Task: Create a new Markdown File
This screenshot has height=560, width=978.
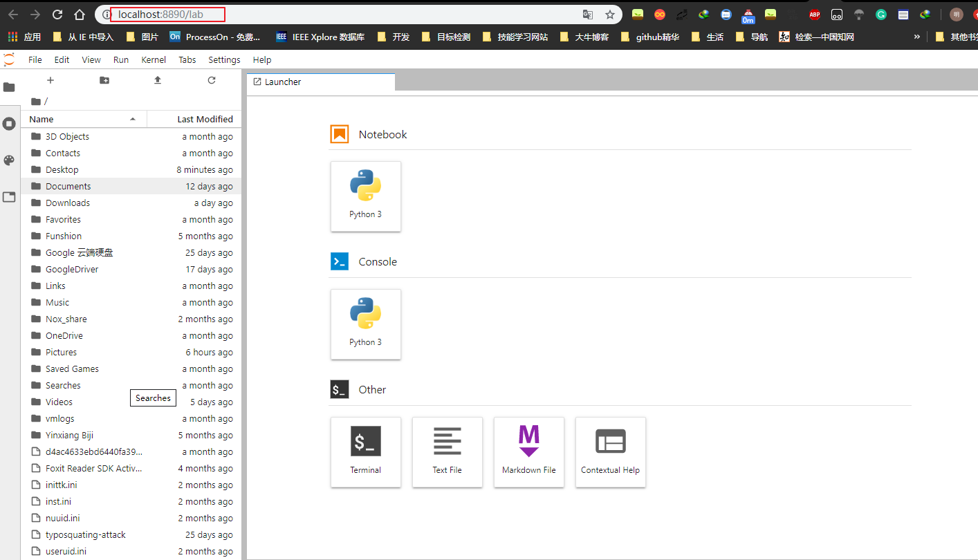Action: [528, 452]
